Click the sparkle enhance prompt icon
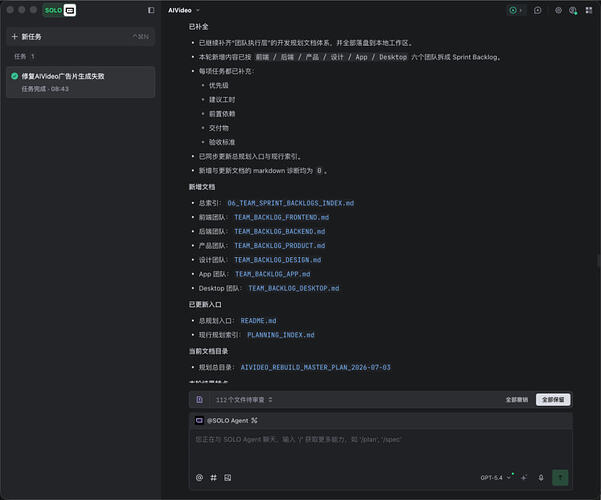Viewport: 601px width, 500px height. tap(524, 477)
